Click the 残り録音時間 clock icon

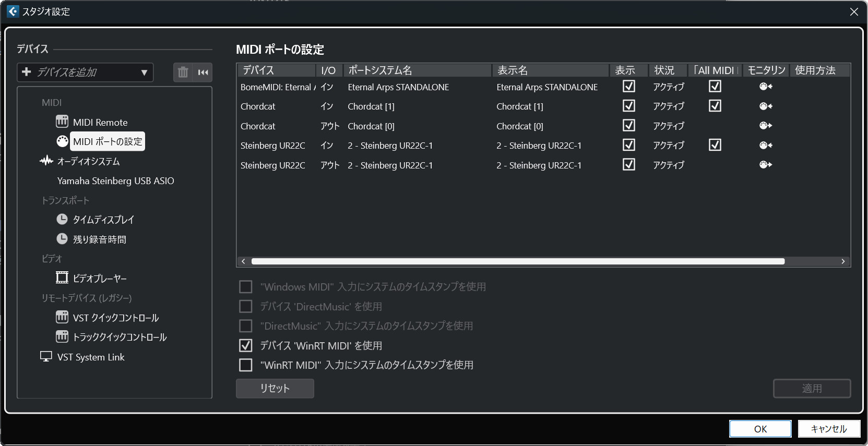tap(62, 239)
